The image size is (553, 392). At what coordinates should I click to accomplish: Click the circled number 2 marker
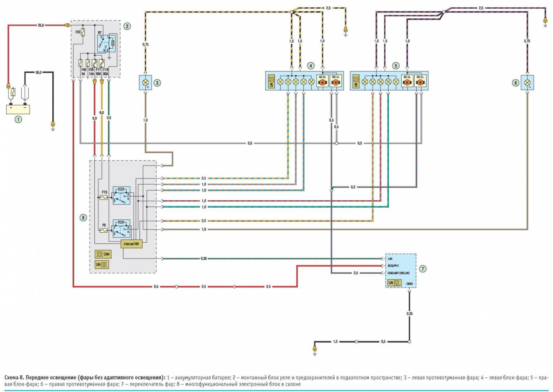click(127, 26)
